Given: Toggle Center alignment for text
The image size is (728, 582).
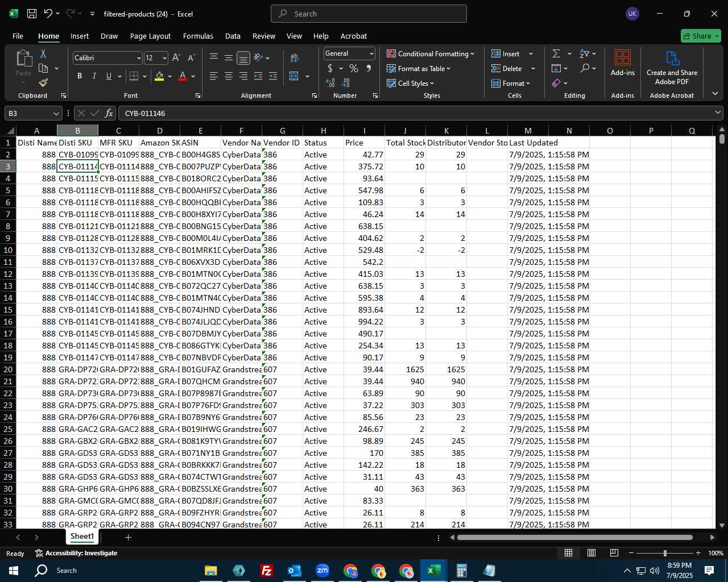Looking at the screenshot, I should pos(229,76).
